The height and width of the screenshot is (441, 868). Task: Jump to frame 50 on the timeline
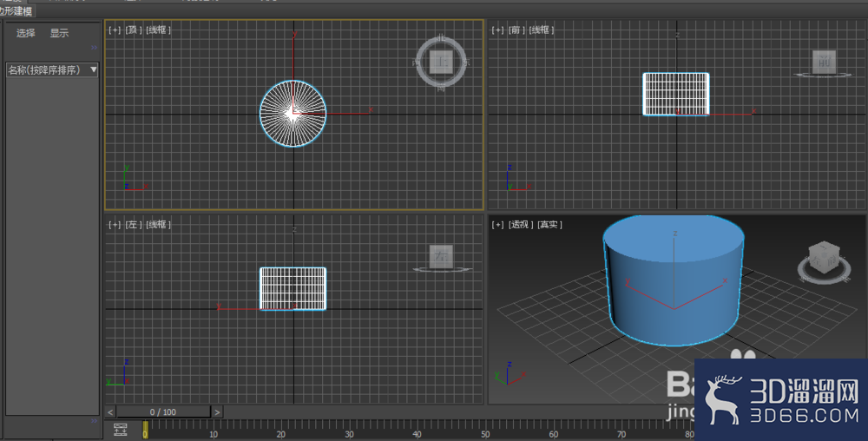485,434
